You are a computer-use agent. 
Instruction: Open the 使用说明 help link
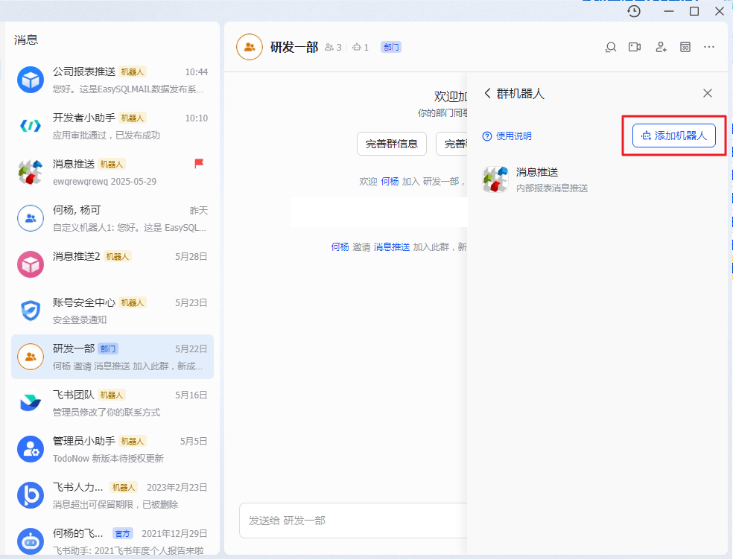point(507,136)
